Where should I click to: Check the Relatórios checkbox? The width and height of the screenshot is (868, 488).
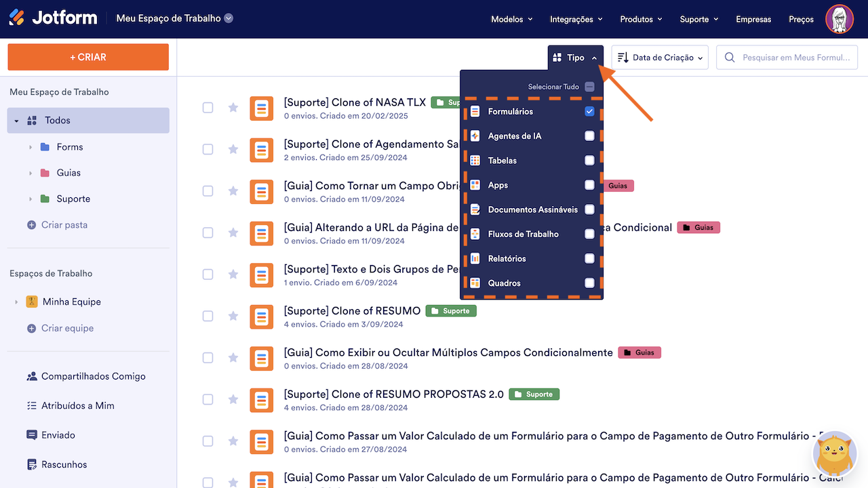[x=589, y=258]
